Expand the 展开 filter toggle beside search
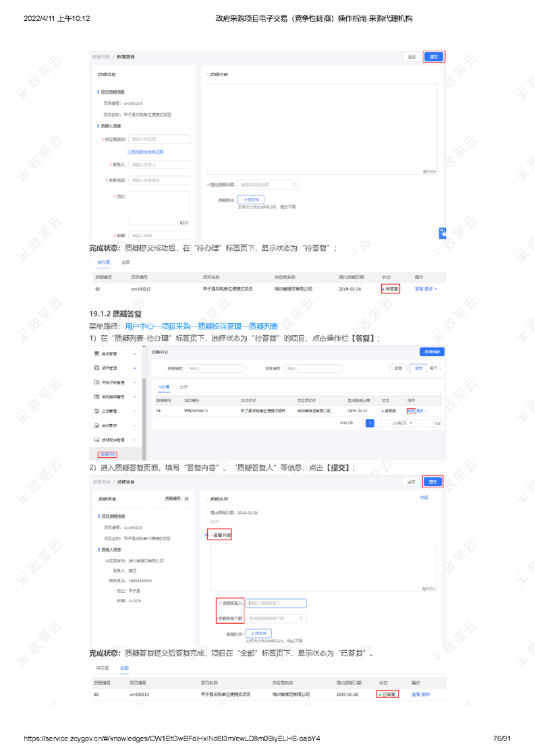 point(437,368)
